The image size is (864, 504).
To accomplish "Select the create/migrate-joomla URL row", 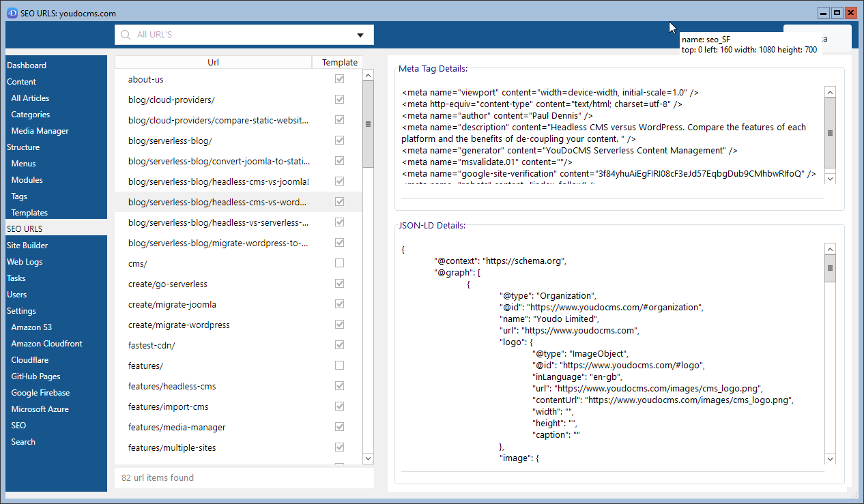I will [172, 304].
